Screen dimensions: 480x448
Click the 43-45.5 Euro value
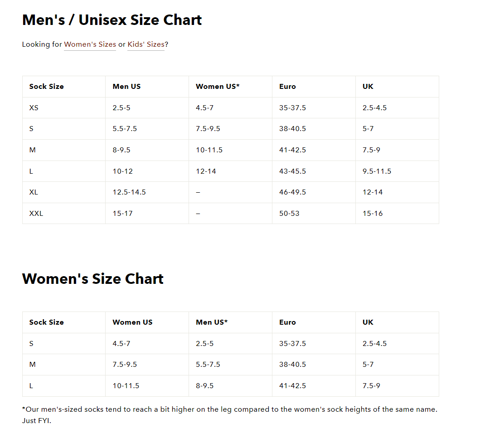tap(292, 171)
